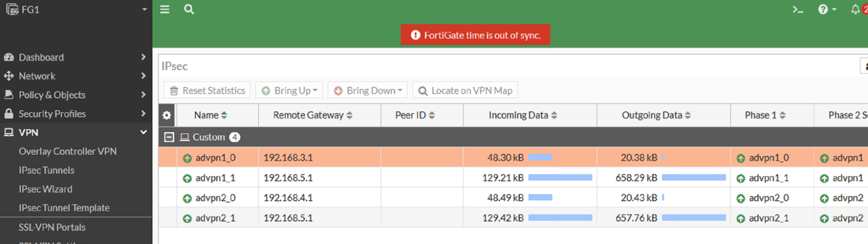Select the 658.29 kB outgoing value
The width and height of the screenshot is (868, 244).
636,178
